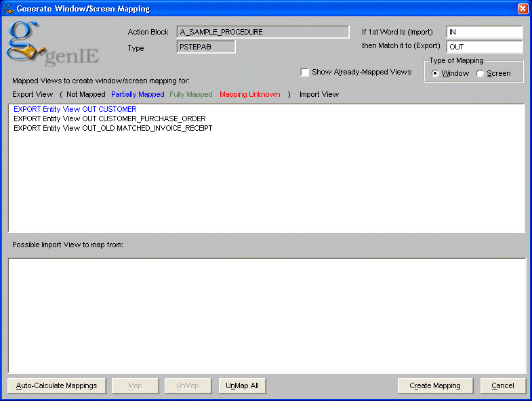Enable Show Already-Mapped Views checkbox

click(305, 72)
